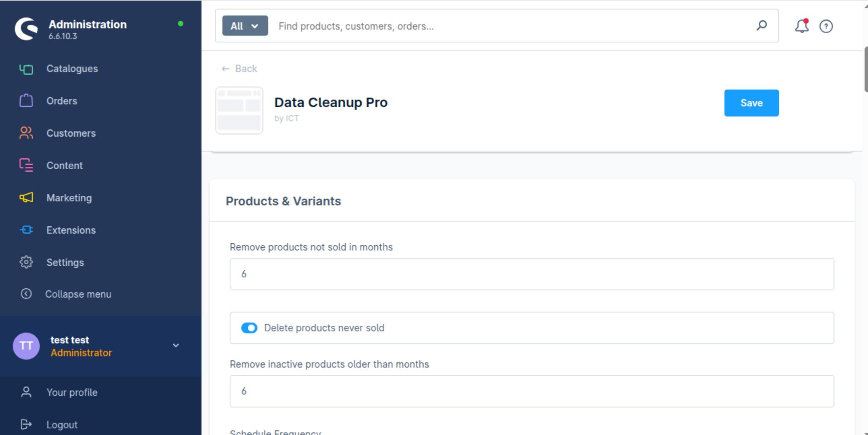Click the Data Cleanup Pro title
868x435 pixels.
point(331,102)
